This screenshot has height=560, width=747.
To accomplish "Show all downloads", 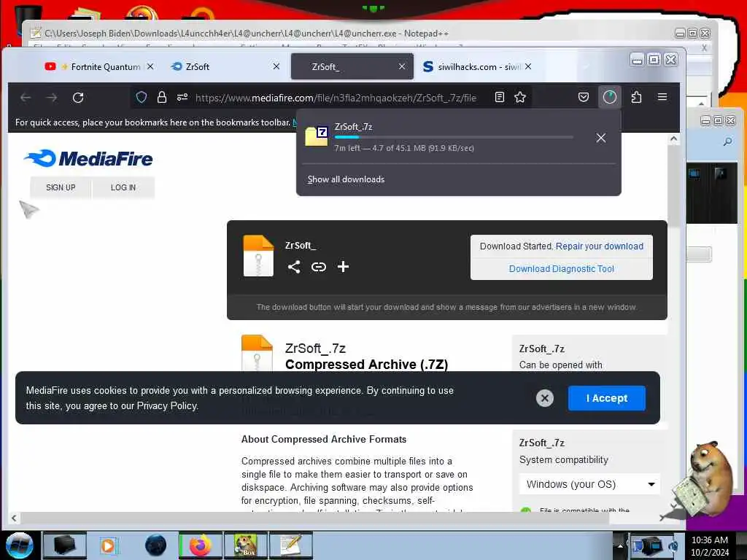I will [x=346, y=179].
